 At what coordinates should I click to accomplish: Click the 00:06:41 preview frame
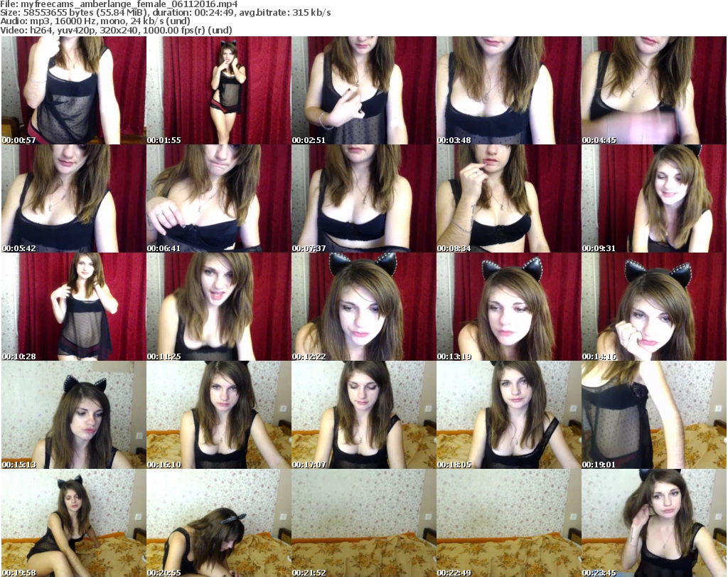(218, 198)
